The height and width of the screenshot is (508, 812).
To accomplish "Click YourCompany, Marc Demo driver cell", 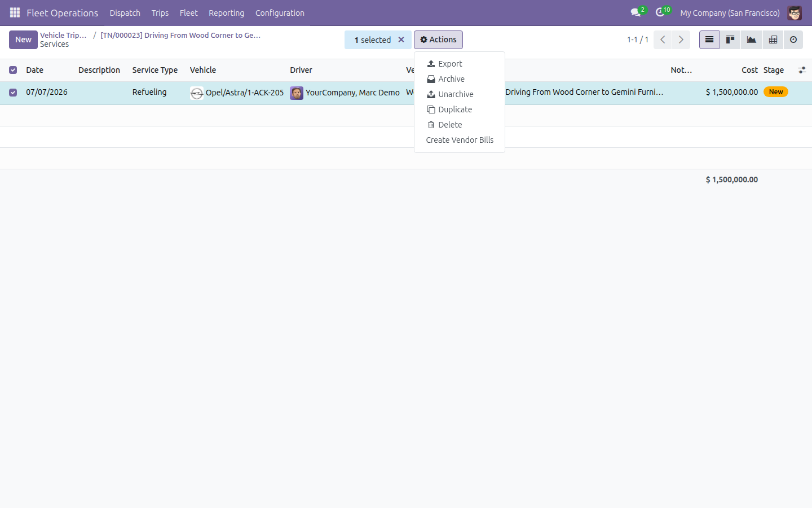I will point(352,93).
